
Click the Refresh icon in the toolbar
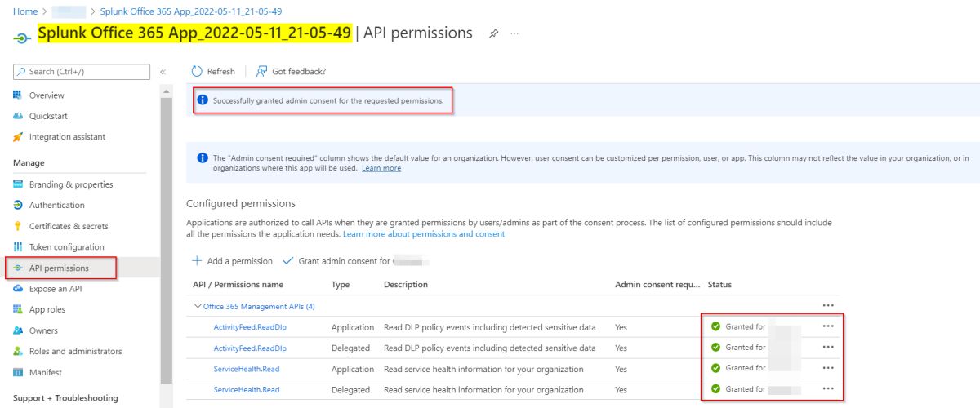(197, 71)
